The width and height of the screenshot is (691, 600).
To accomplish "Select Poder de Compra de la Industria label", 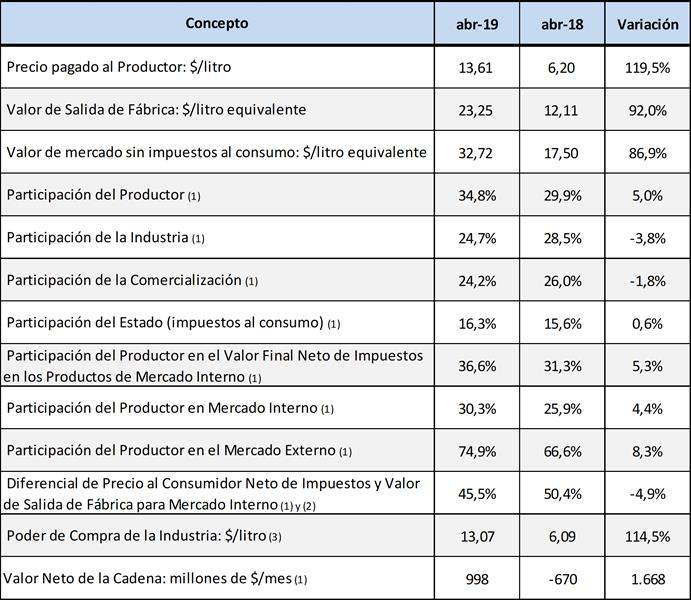I will [x=137, y=537].
